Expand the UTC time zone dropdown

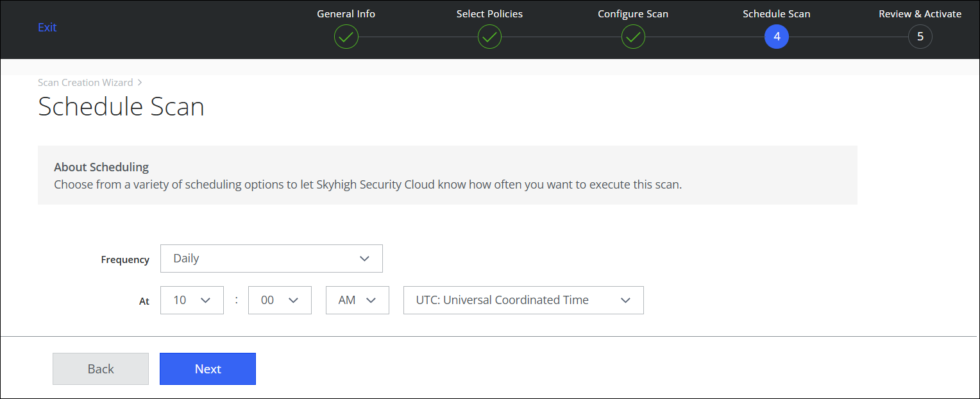click(523, 300)
